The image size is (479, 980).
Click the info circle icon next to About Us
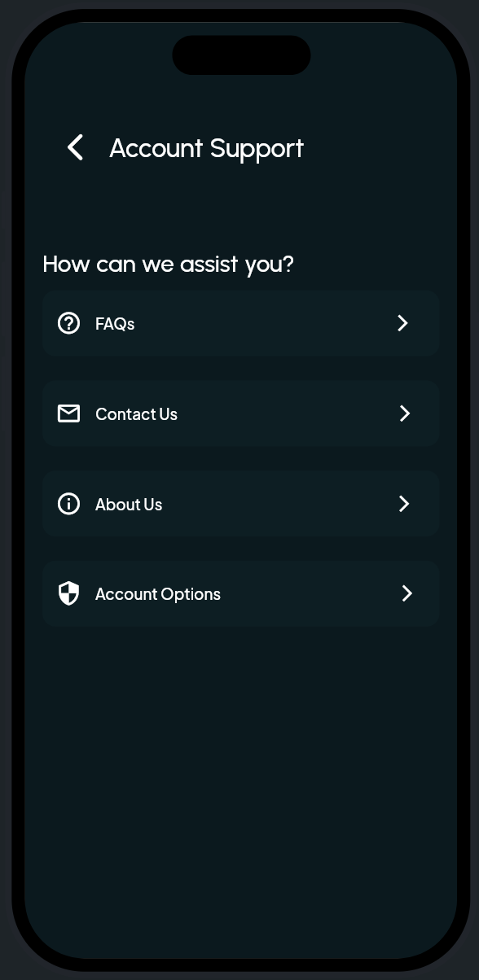tap(68, 504)
